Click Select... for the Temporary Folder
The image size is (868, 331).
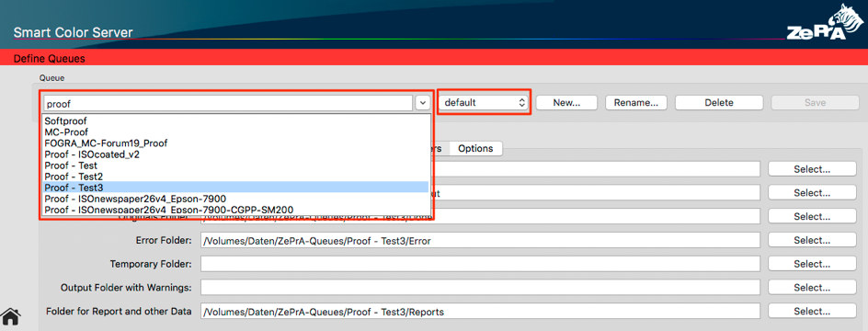[x=812, y=264]
